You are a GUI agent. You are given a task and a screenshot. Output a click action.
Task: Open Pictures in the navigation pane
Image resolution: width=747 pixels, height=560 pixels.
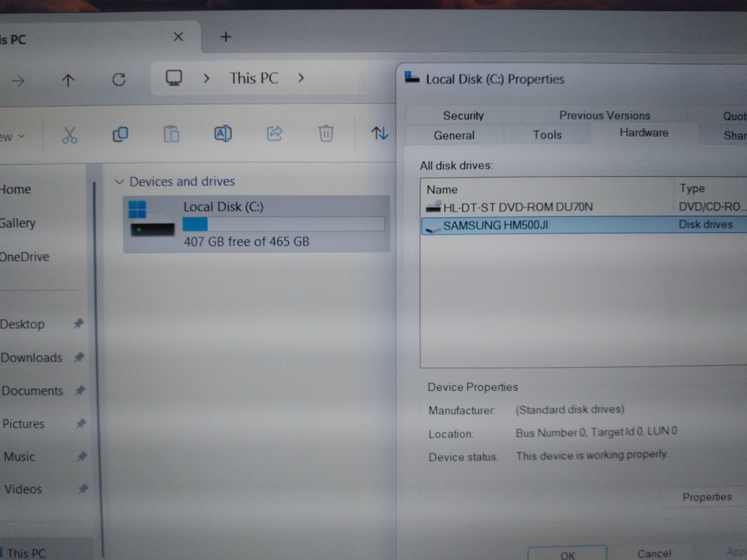coord(23,424)
